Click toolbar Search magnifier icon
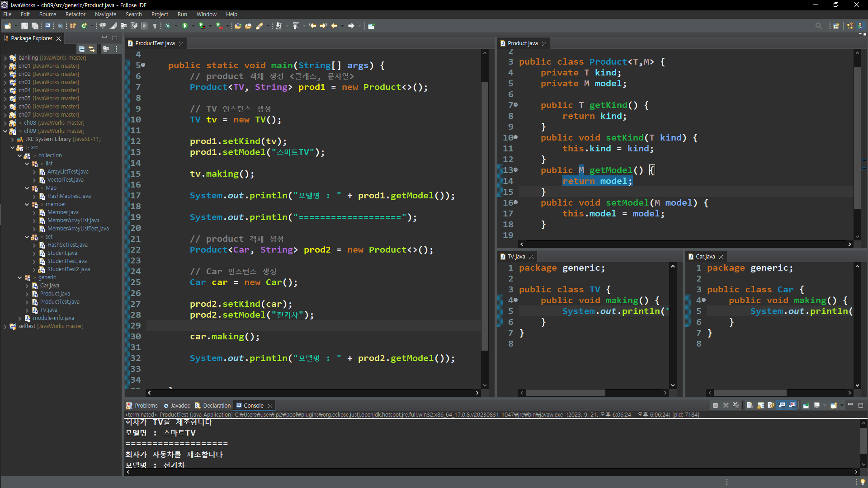Image resolution: width=868 pixels, height=488 pixels. (x=818, y=26)
